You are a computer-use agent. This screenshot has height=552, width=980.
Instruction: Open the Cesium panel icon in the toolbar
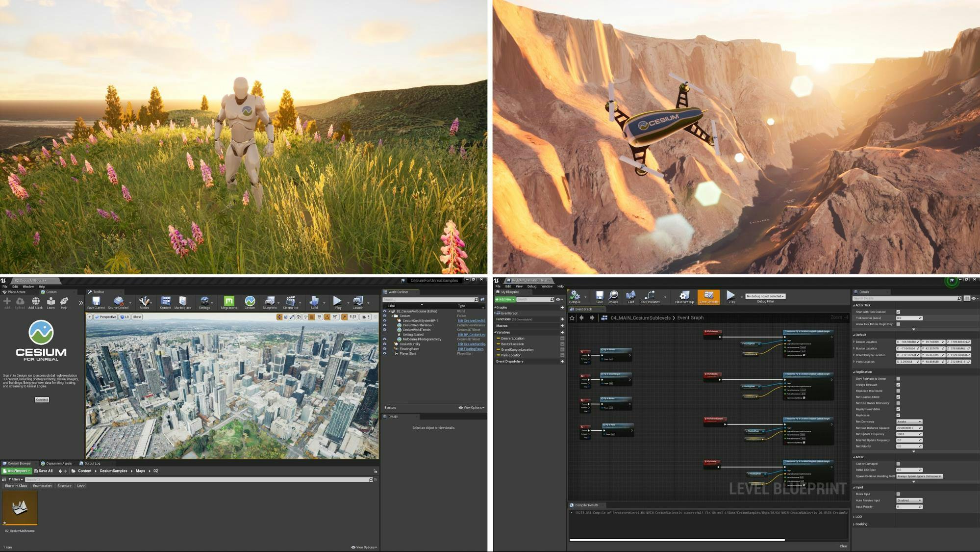[x=250, y=301]
